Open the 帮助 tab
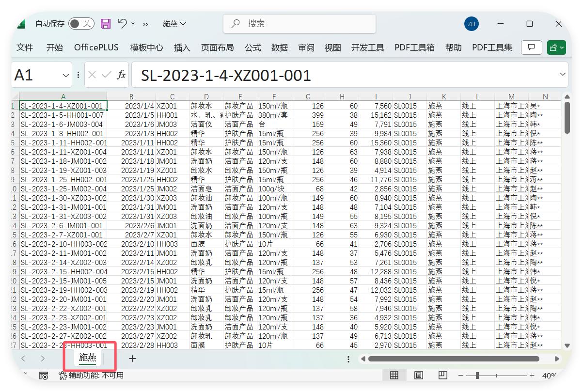The width and height of the screenshot is (583, 392). [x=454, y=47]
